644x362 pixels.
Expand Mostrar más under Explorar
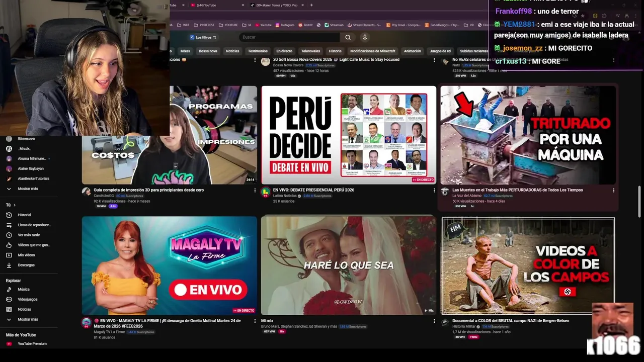point(22,319)
